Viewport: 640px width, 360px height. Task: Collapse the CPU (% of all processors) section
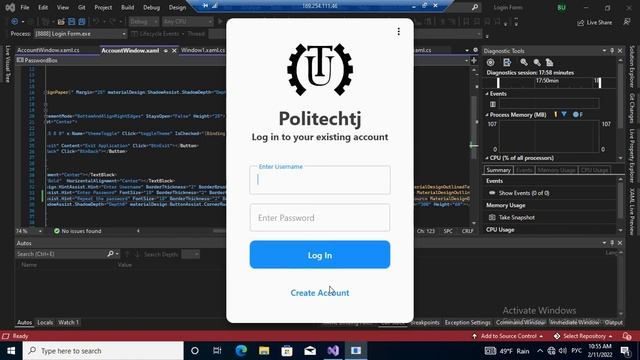coord(487,158)
